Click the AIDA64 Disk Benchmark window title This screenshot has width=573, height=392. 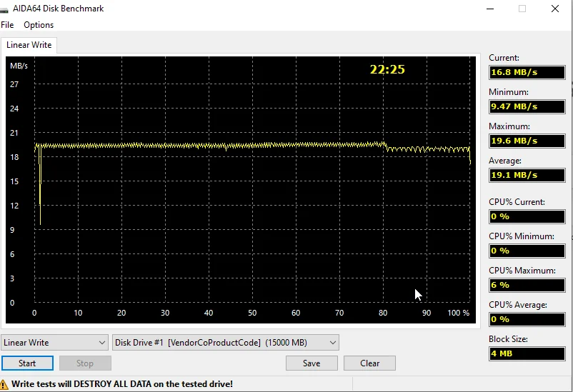click(x=58, y=9)
